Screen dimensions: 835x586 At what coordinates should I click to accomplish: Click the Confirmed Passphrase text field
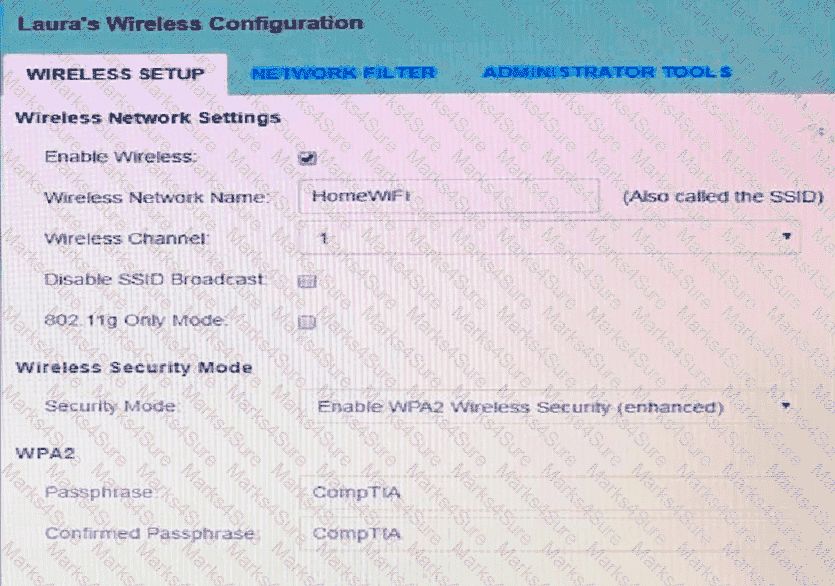[x=550, y=533]
